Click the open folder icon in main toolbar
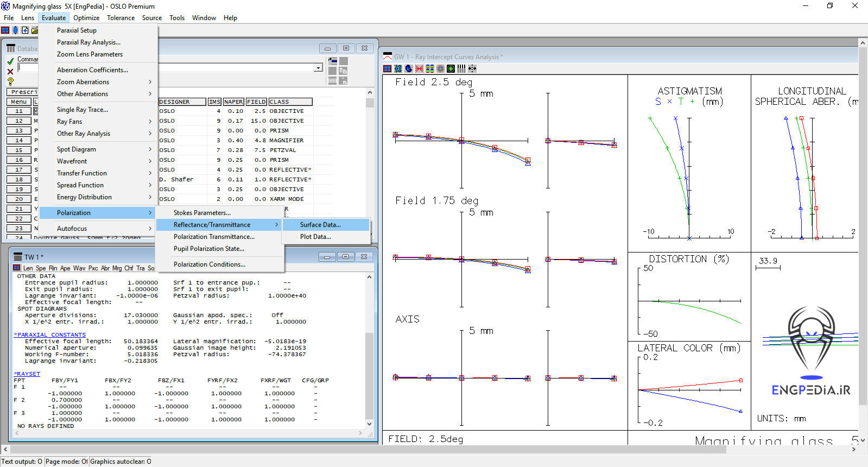This screenshot has width=868, height=467. [35, 30]
